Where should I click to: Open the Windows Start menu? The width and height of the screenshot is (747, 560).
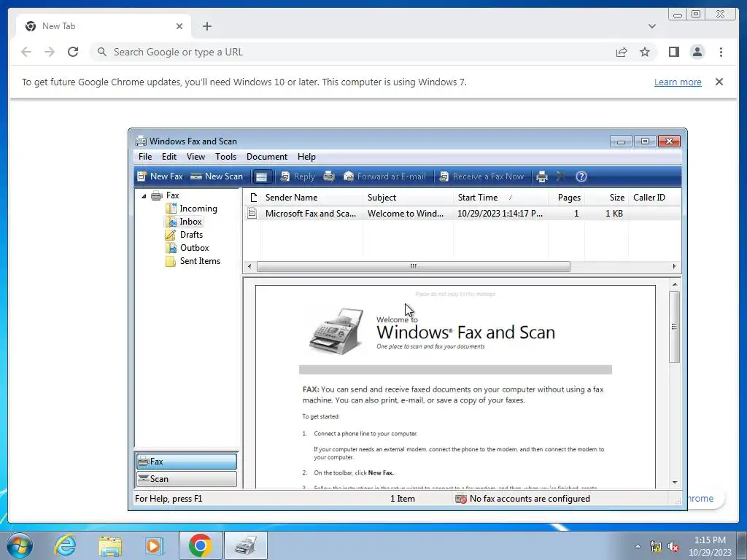pyautogui.click(x=19, y=545)
